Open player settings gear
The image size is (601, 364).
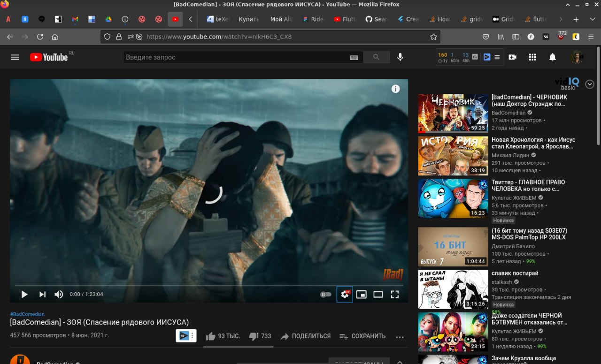tap(345, 294)
